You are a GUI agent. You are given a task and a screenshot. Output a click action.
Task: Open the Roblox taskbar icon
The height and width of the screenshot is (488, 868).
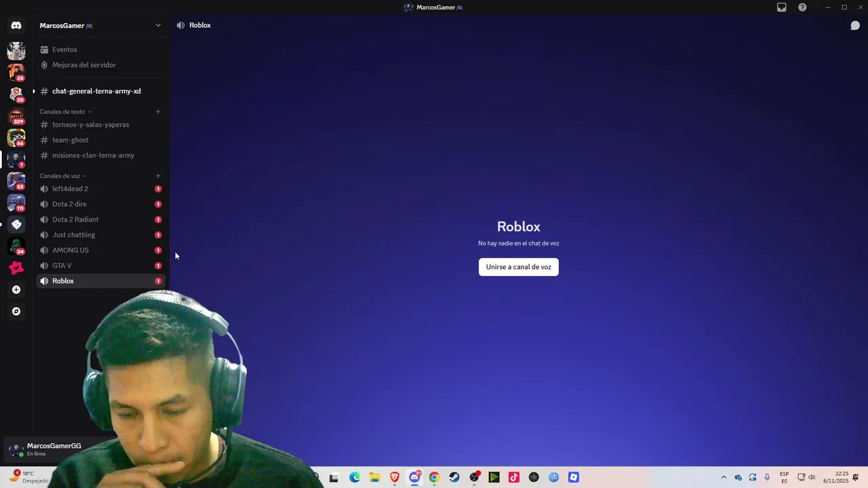pyautogui.click(x=574, y=478)
